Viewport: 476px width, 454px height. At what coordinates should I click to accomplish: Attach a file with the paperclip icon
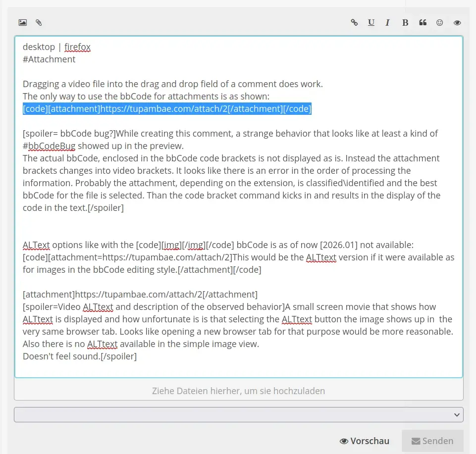[x=39, y=22]
